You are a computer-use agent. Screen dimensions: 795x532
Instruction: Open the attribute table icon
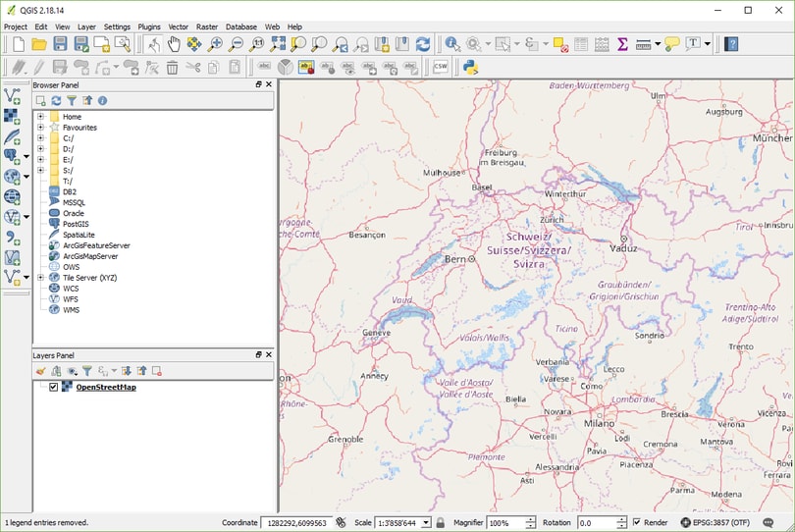click(x=581, y=44)
